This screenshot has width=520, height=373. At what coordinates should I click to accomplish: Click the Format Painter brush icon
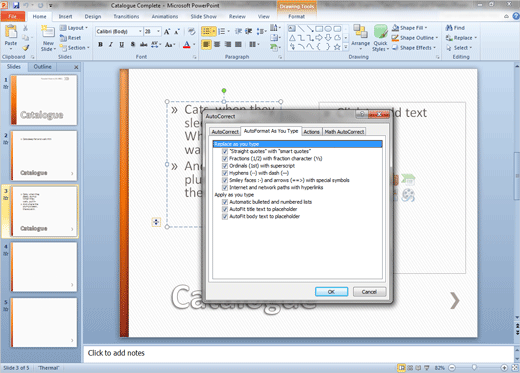(26, 48)
